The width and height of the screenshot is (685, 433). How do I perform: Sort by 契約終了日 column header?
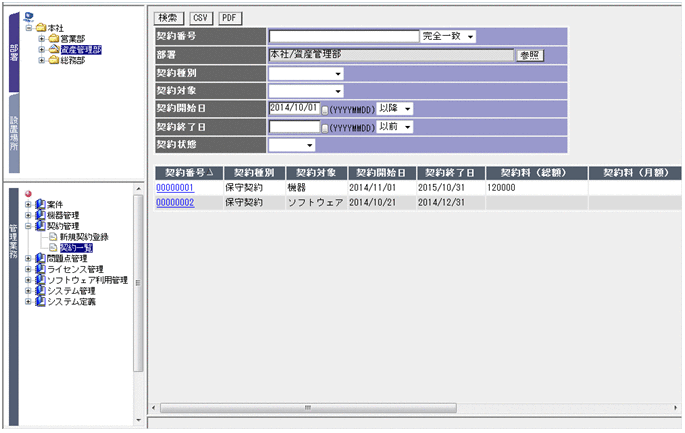451,173
